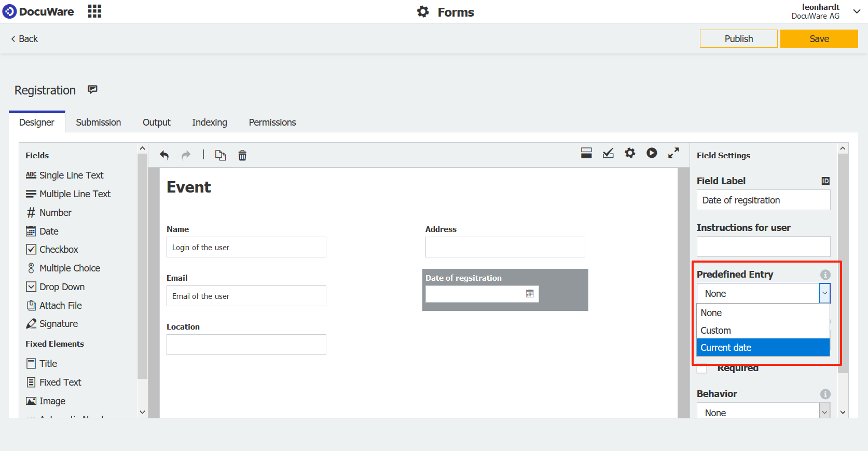868x451 pixels.
Task: Open the Predefined Entry dropdown arrow
Action: point(824,293)
